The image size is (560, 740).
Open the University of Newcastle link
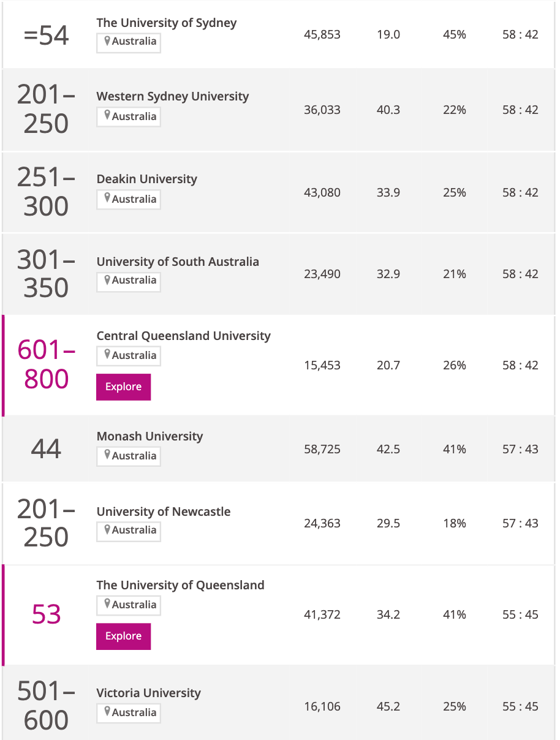click(x=164, y=512)
